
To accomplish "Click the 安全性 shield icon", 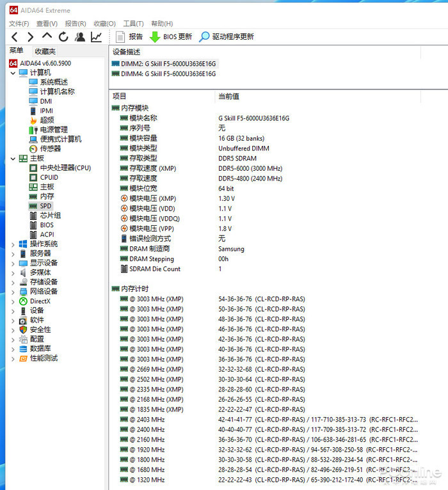I will pos(23,329).
